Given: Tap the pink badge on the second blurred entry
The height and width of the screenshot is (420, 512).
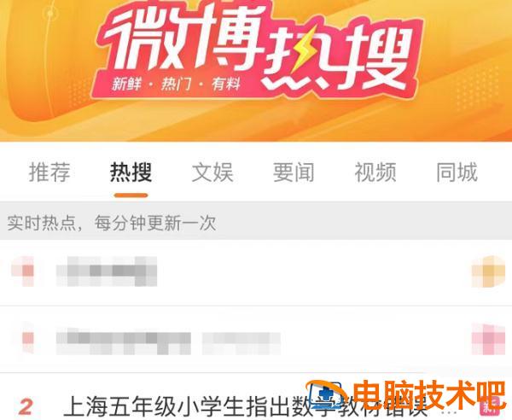Looking at the screenshot, I should [488, 339].
